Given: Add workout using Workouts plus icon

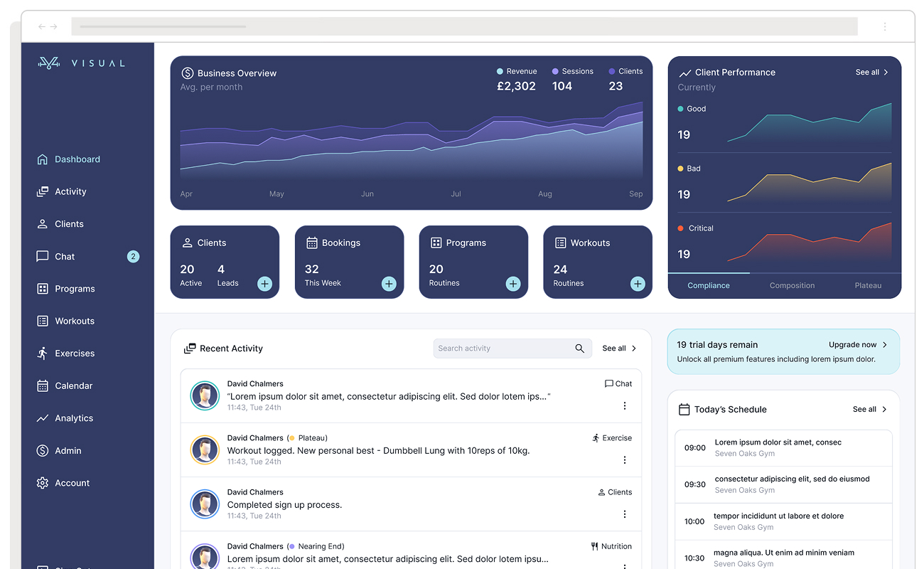Looking at the screenshot, I should 638,284.
